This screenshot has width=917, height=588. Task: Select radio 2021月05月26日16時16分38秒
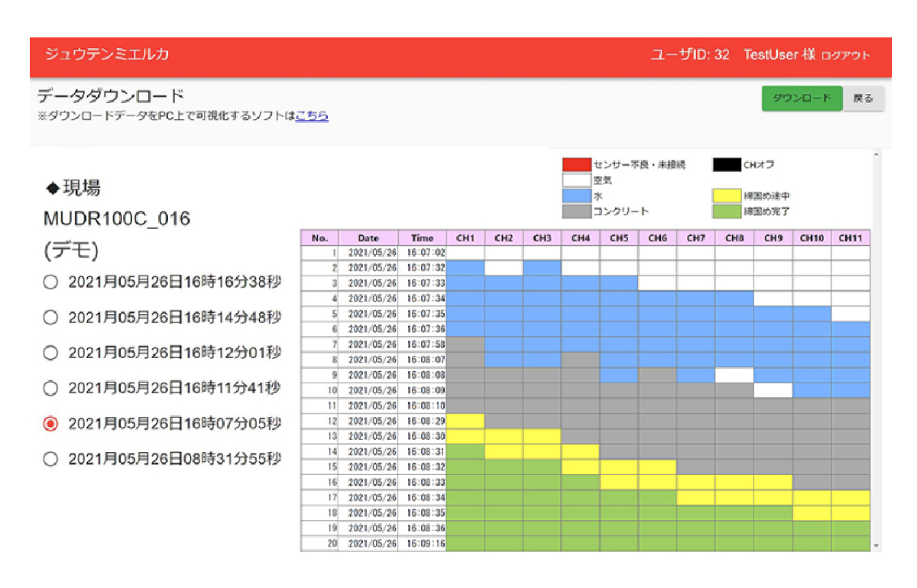[50, 282]
